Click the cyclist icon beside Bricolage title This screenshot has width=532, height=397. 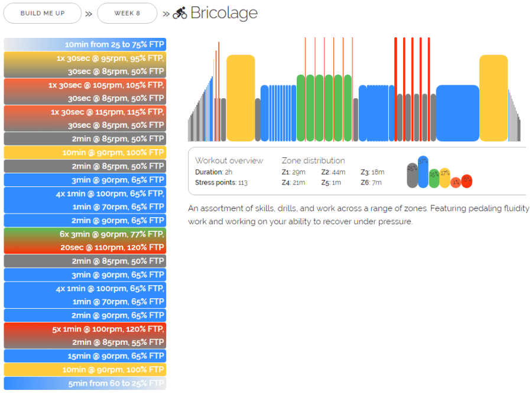coord(180,13)
